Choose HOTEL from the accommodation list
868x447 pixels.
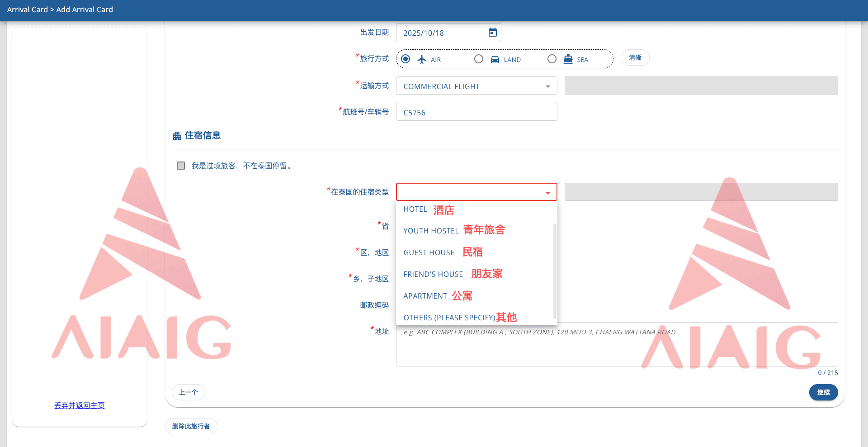tap(475, 209)
